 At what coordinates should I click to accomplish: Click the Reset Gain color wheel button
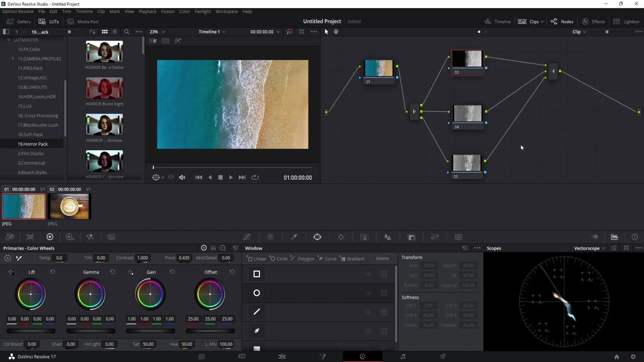coord(172,272)
